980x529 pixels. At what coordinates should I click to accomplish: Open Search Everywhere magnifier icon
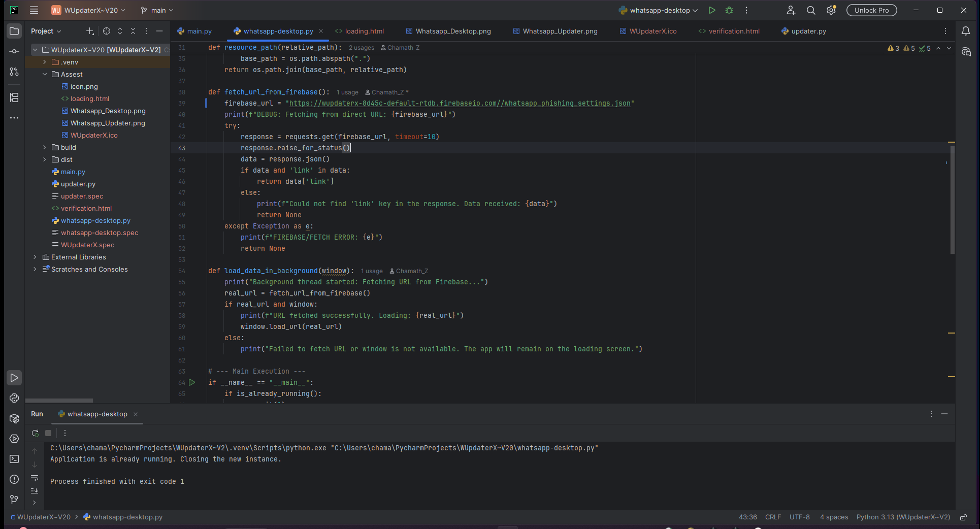pos(811,10)
